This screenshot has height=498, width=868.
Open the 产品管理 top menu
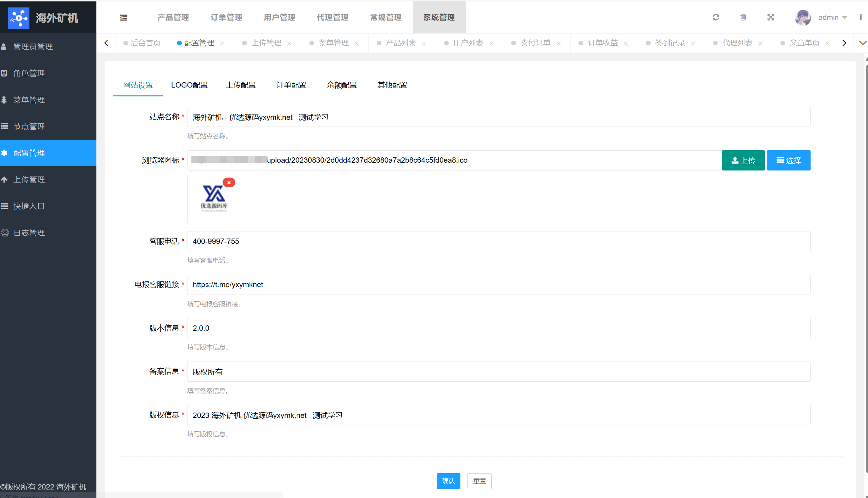(173, 17)
